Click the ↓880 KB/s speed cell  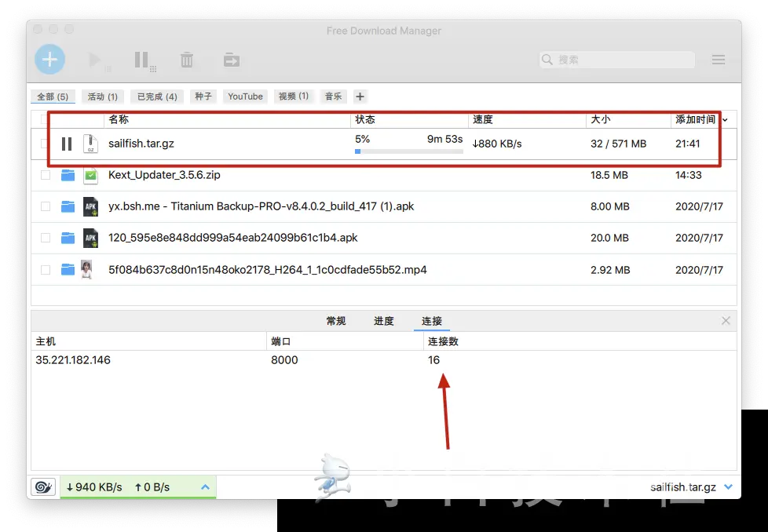click(497, 144)
